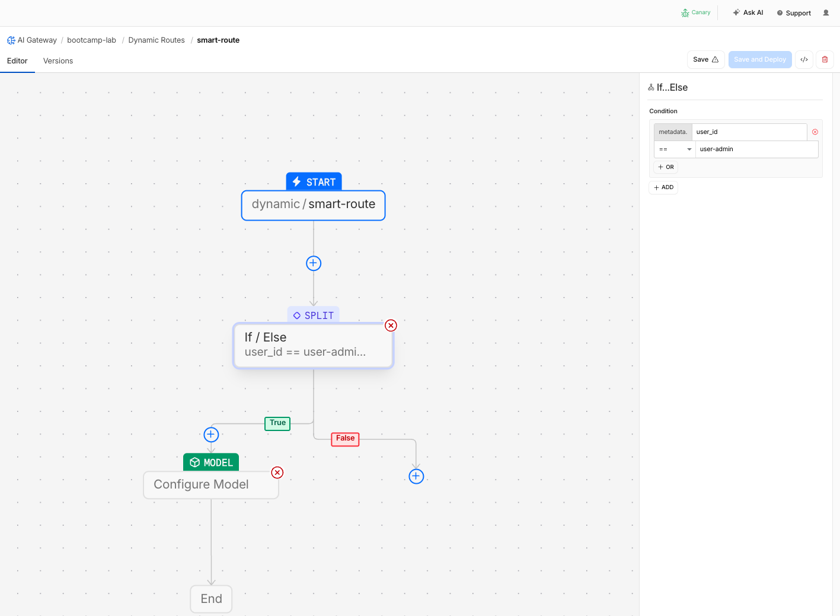The image size is (840, 616).
Task: Select the If / Else node
Action: pos(314,345)
